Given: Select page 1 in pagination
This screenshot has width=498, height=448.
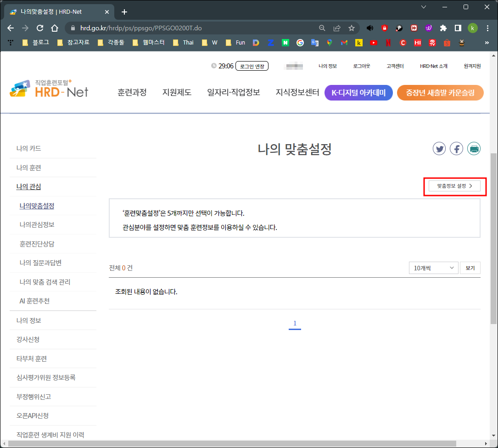Looking at the screenshot, I should coord(295,323).
